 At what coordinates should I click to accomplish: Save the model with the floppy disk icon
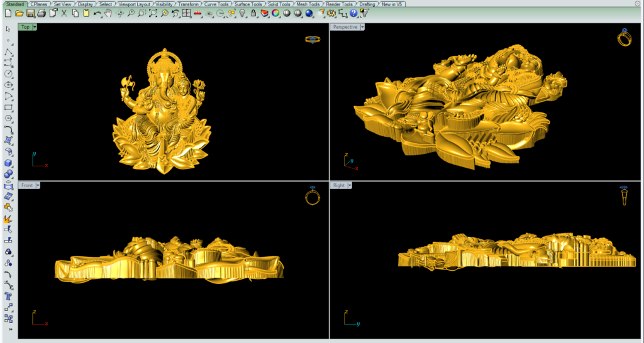(30, 14)
